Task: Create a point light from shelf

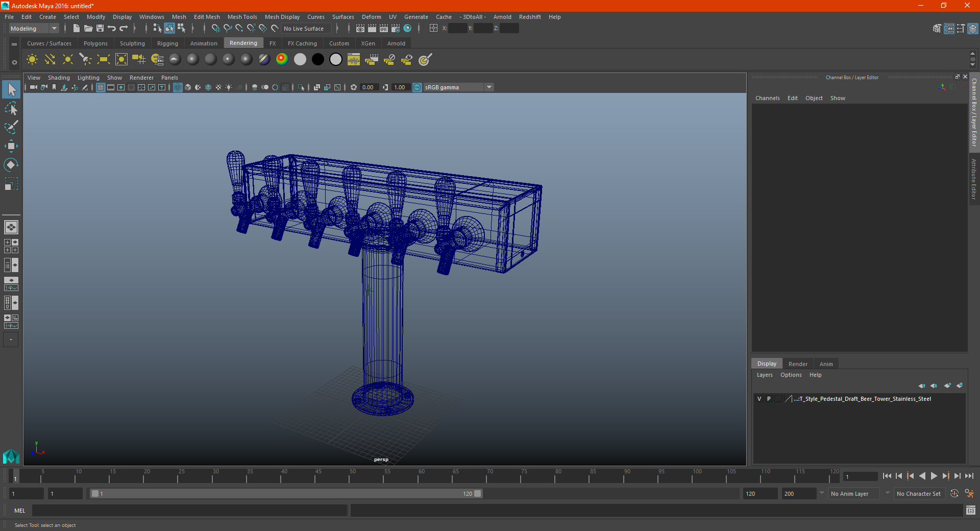Action: tap(68, 60)
